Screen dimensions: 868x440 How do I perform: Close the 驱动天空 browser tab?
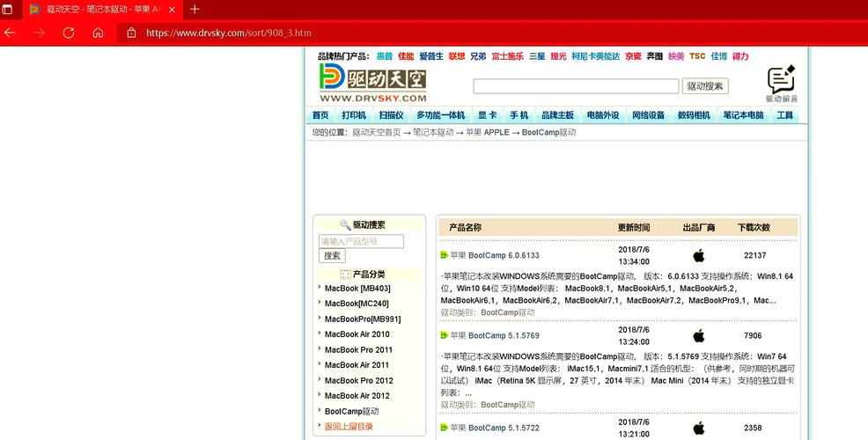click(173, 10)
